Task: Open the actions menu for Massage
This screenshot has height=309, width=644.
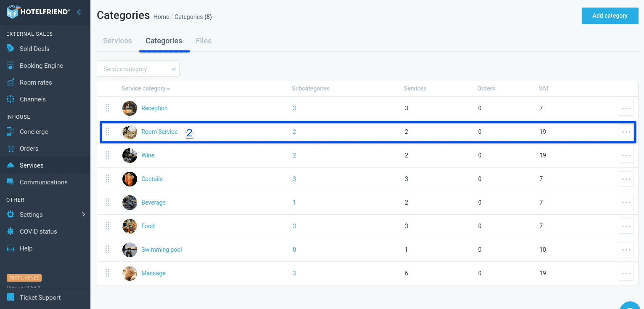Action: pos(626,273)
